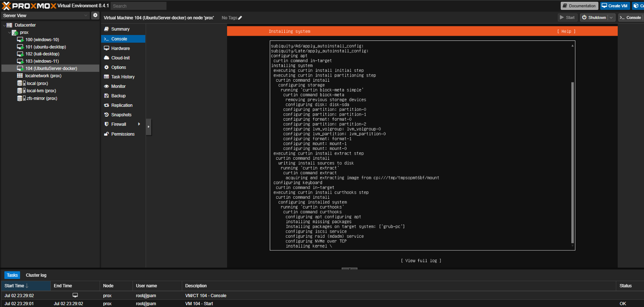Image resolution: width=644 pixels, height=307 pixels.
Task: Collapse the bottom tasks panel handle
Action: (349, 269)
